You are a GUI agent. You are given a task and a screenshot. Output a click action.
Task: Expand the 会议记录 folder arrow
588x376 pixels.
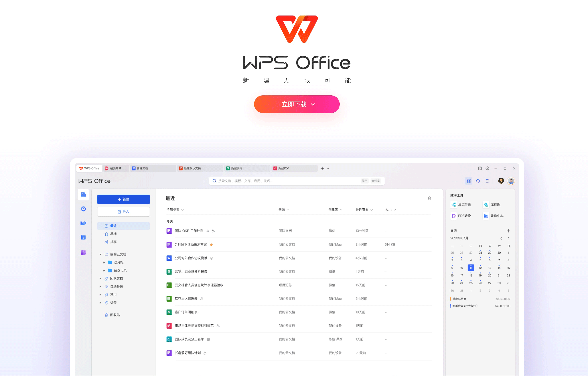point(104,270)
